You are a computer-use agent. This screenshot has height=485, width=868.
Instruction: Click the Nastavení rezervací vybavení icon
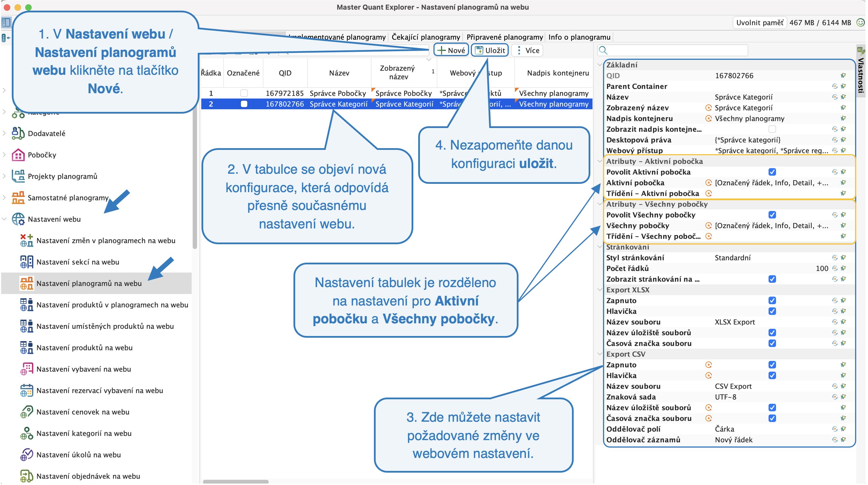click(27, 390)
